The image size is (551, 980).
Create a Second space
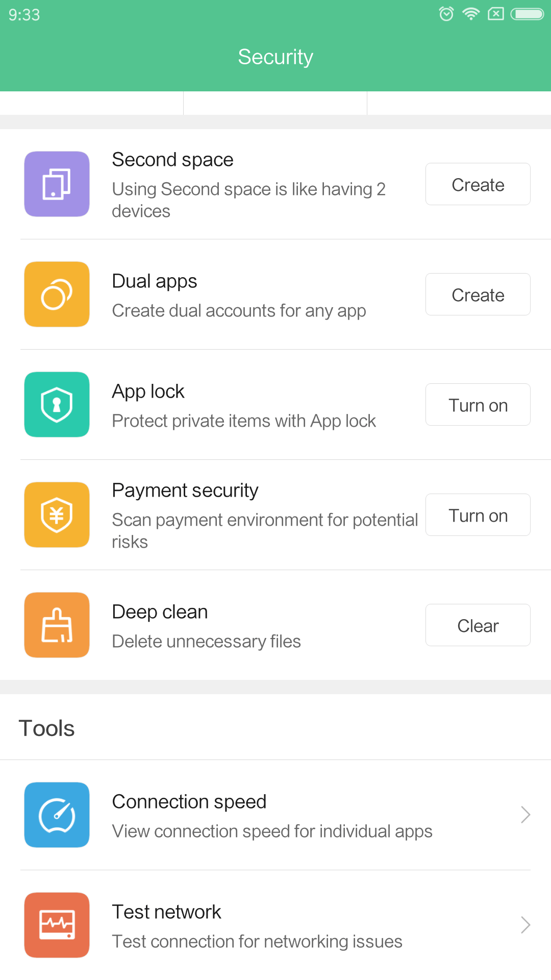click(478, 184)
